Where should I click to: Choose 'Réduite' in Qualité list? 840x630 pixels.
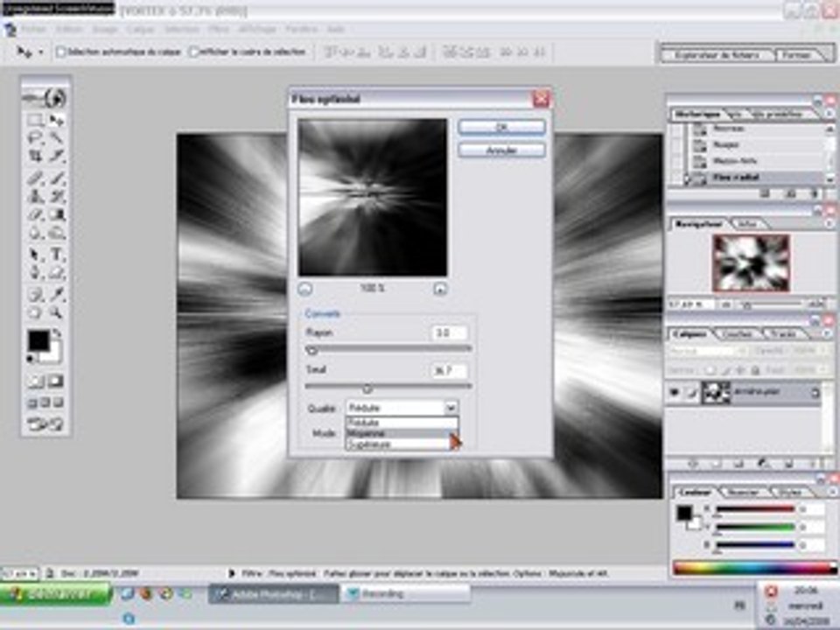point(402,422)
